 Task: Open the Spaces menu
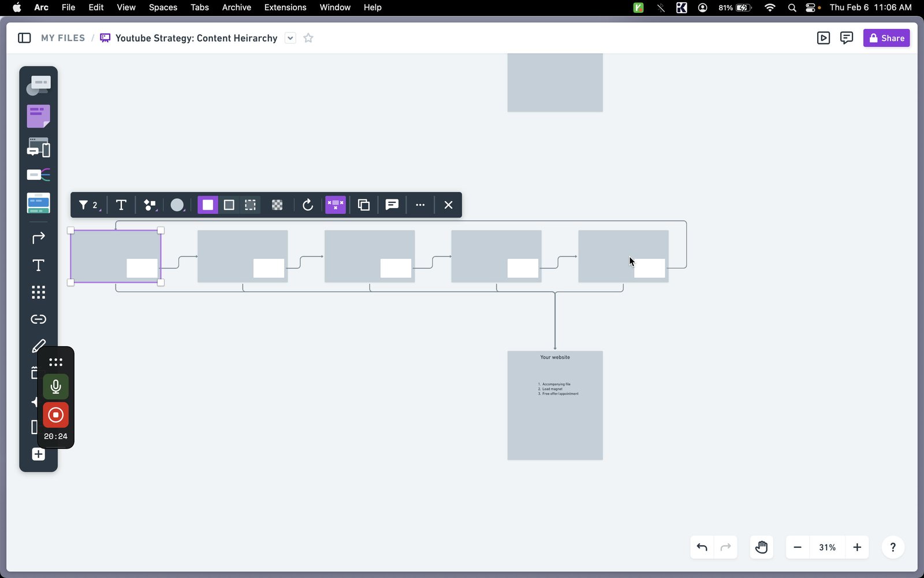point(163,8)
